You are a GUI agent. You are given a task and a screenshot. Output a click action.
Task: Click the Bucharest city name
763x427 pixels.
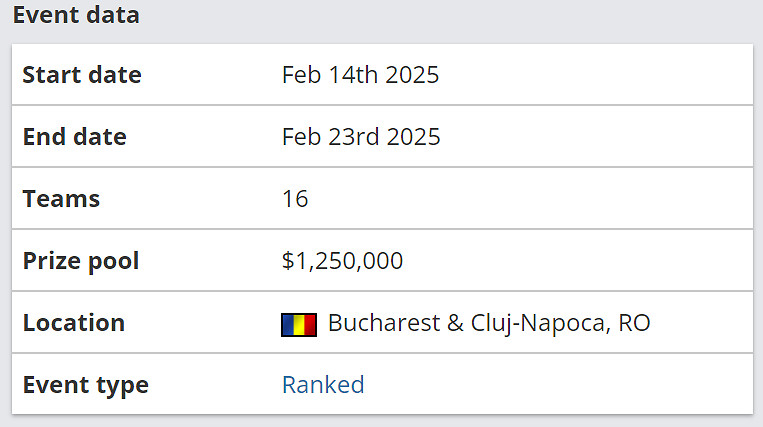(x=382, y=324)
